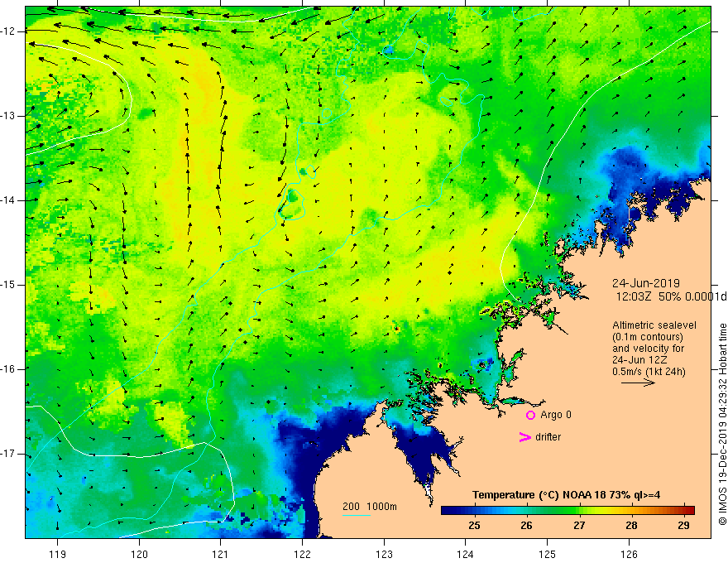Click the 'Argo 0' legend label
728x563 pixels.
(x=556, y=415)
